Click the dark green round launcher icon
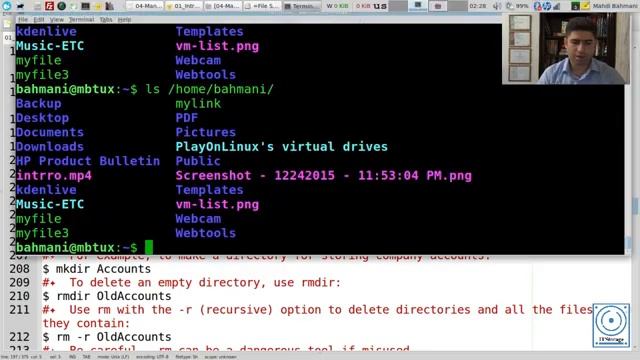Screen dimensions: 640x360 [61, 6]
